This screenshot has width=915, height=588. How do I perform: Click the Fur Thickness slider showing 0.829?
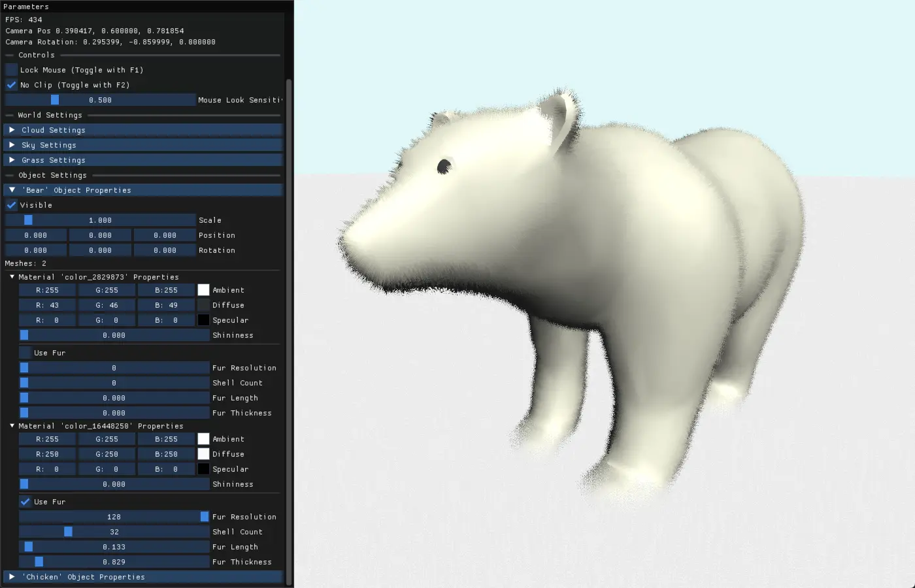(x=114, y=562)
